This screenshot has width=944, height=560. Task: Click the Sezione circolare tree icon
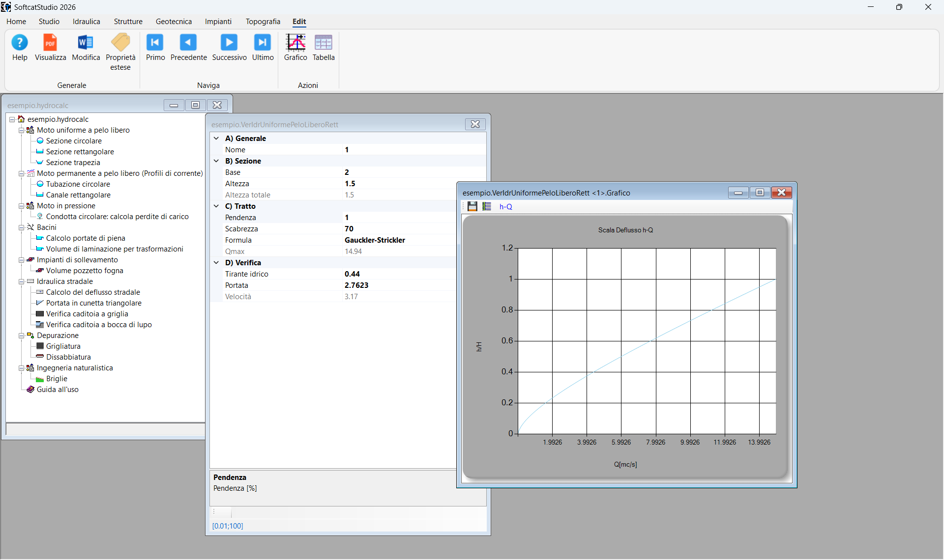[x=40, y=141]
